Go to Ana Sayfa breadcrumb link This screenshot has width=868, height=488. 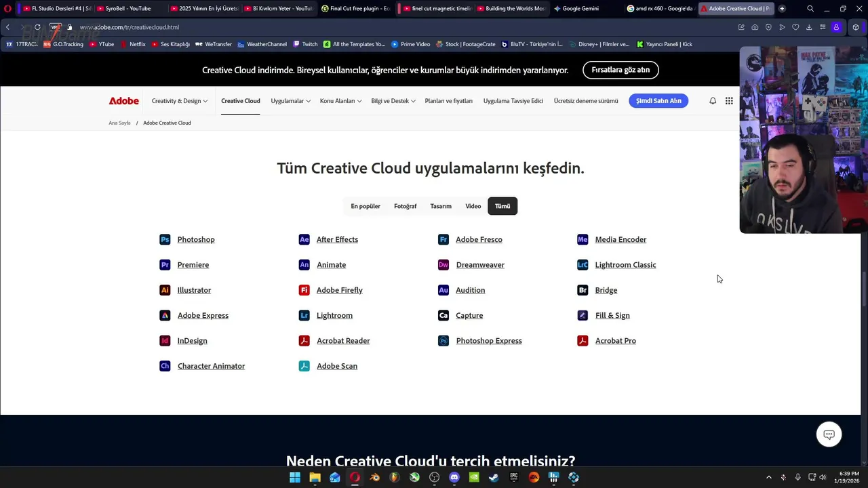(119, 123)
